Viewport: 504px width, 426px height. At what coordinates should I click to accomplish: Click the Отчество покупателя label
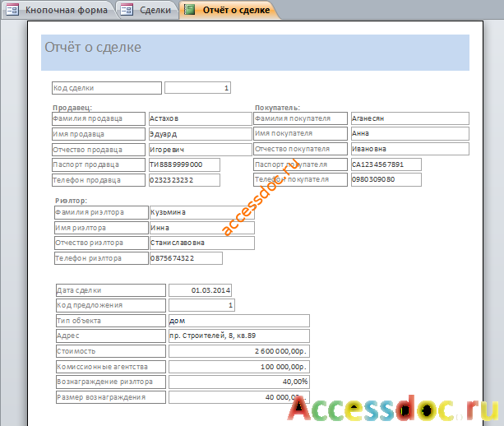301,149
